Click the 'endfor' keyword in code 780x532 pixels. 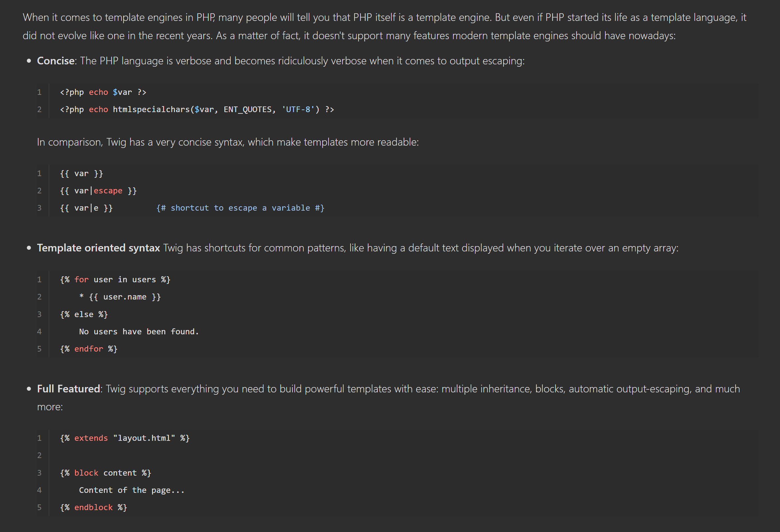(89, 349)
